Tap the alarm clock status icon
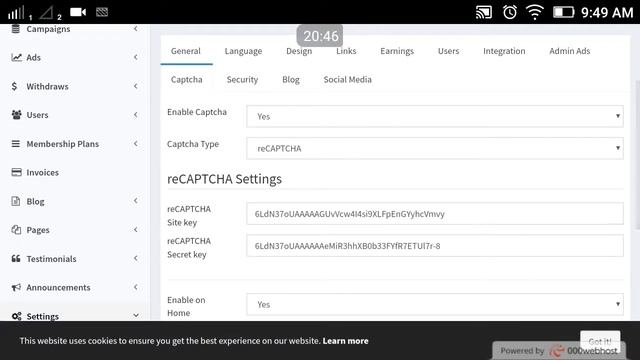640x360 pixels. (510, 12)
